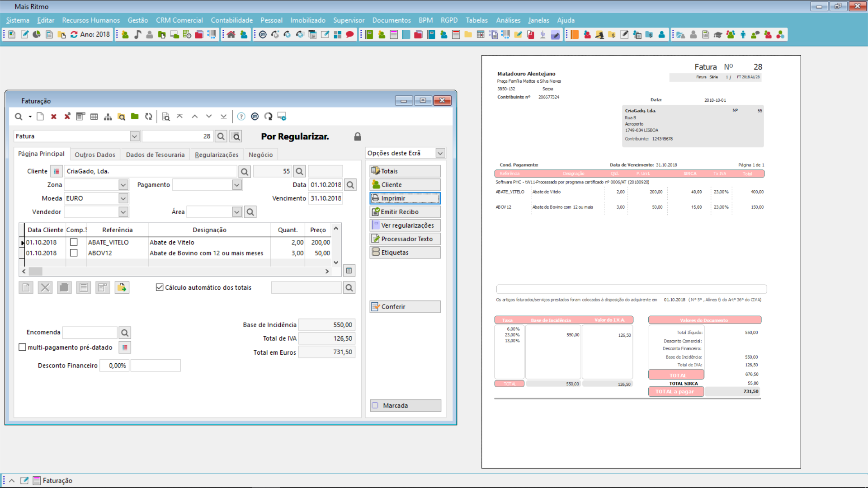Expand the Vendedor dropdown
The height and width of the screenshot is (488, 868).
coord(123,212)
